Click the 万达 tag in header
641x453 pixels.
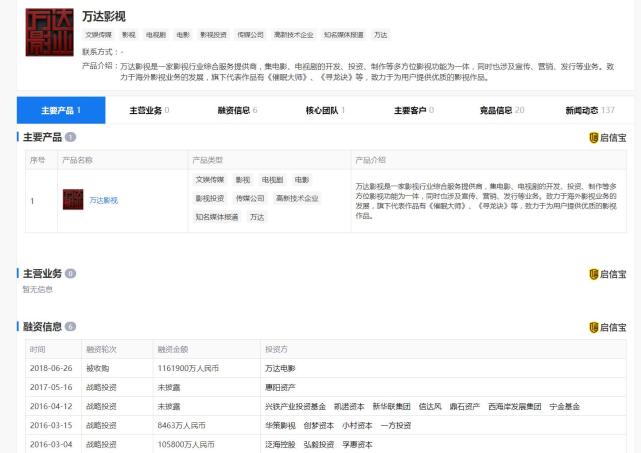coord(381,35)
